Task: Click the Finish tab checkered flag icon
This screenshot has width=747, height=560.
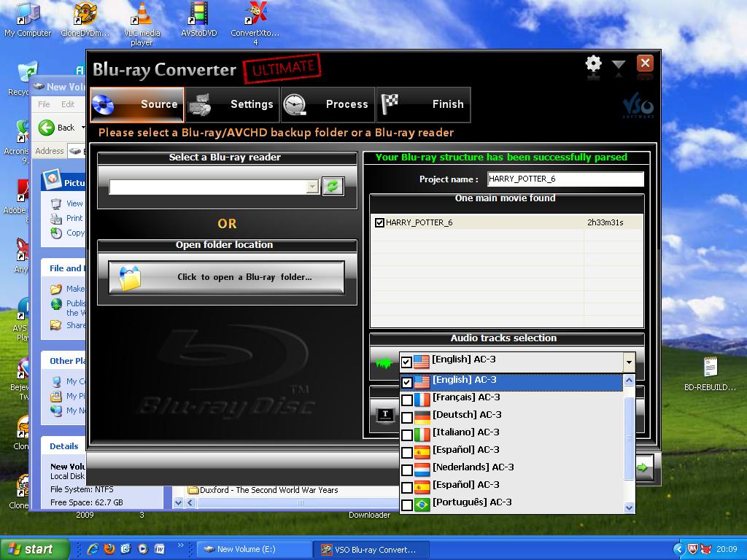Action: coord(390,104)
